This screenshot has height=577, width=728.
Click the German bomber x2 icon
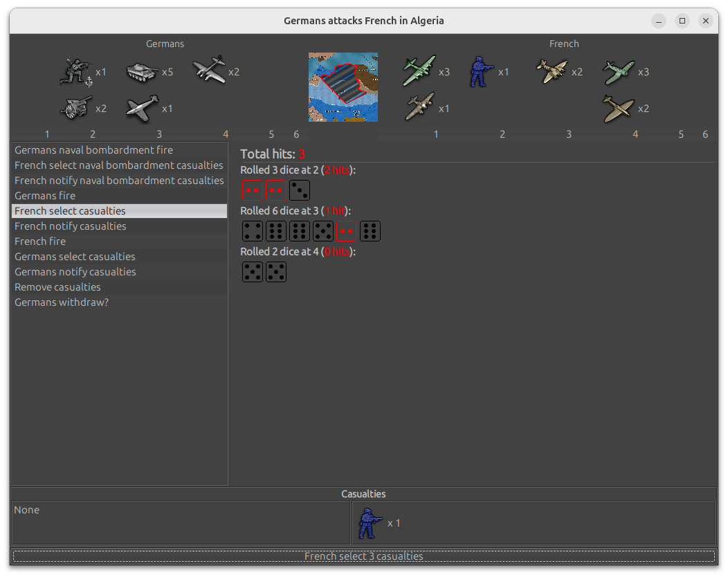[209, 71]
